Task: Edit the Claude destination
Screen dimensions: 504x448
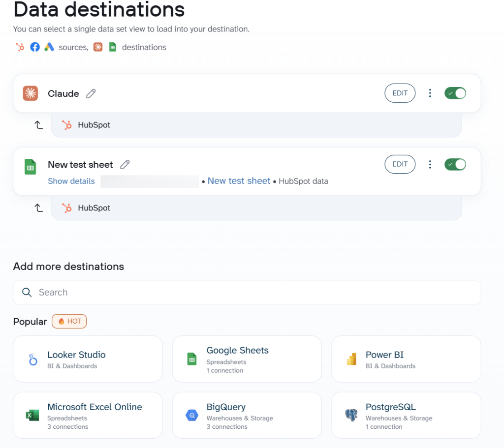Action: coord(400,93)
